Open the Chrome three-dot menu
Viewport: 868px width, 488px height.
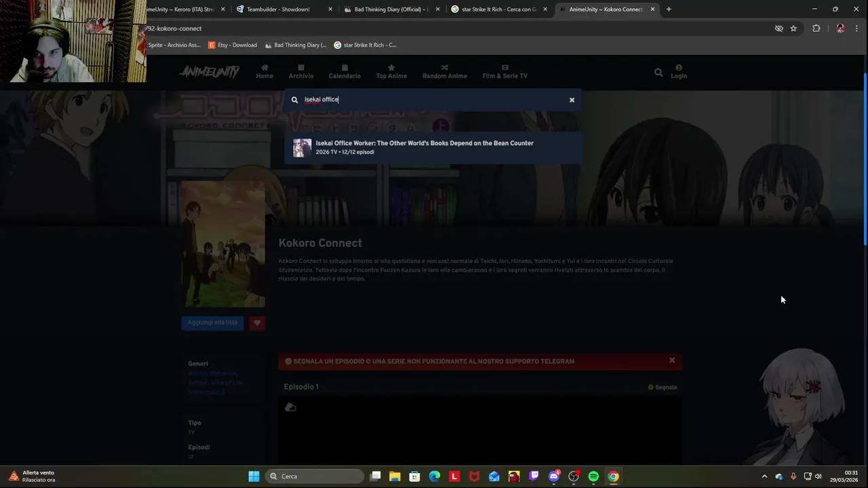tap(857, 28)
